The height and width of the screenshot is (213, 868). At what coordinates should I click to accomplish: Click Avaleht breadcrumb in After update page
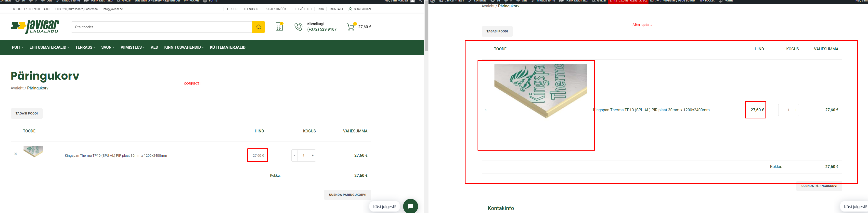(x=488, y=6)
